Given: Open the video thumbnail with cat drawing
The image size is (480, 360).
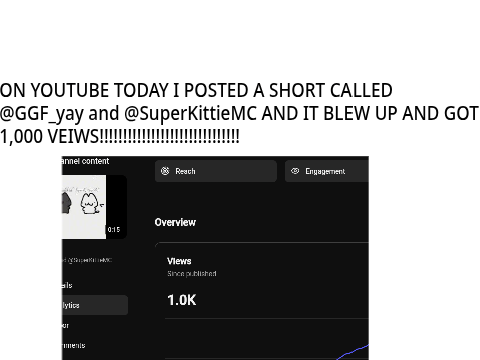Looking at the screenshot, I should pos(94,207).
